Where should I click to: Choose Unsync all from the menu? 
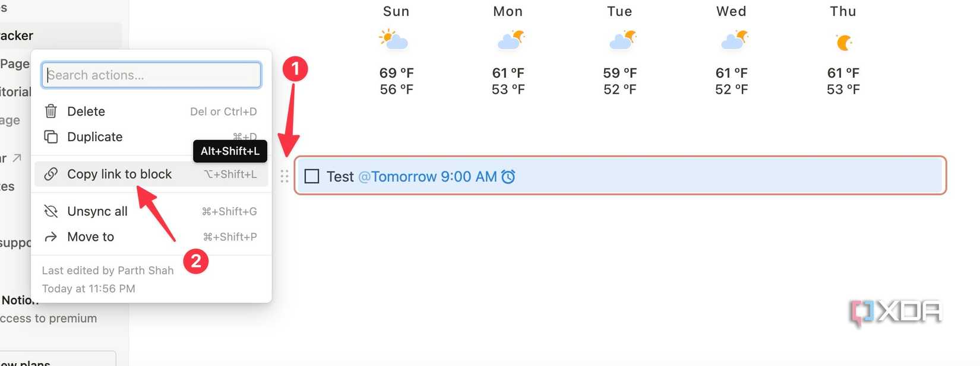click(x=97, y=211)
